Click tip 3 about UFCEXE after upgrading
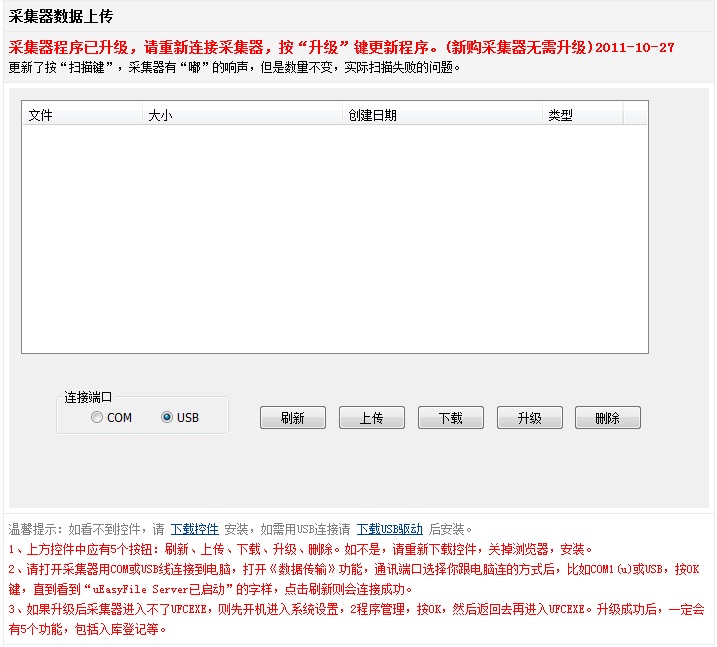717x647 pixels. pyautogui.click(x=356, y=619)
